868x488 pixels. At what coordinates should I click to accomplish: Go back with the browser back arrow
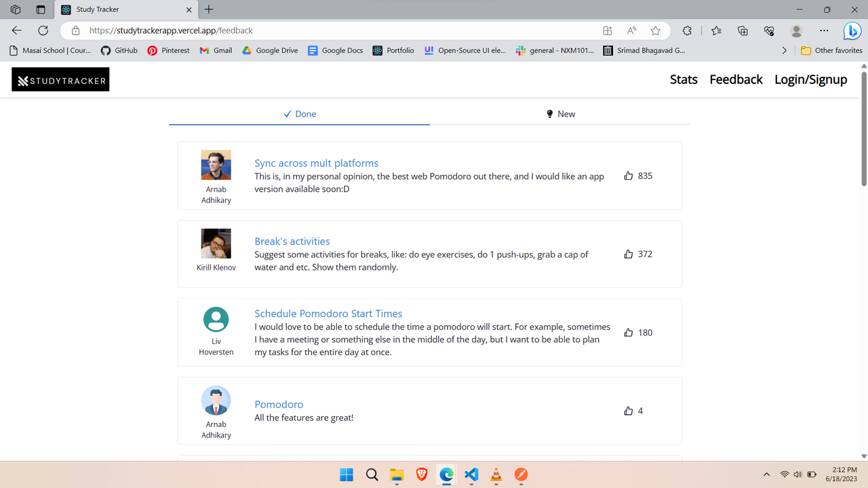[17, 30]
